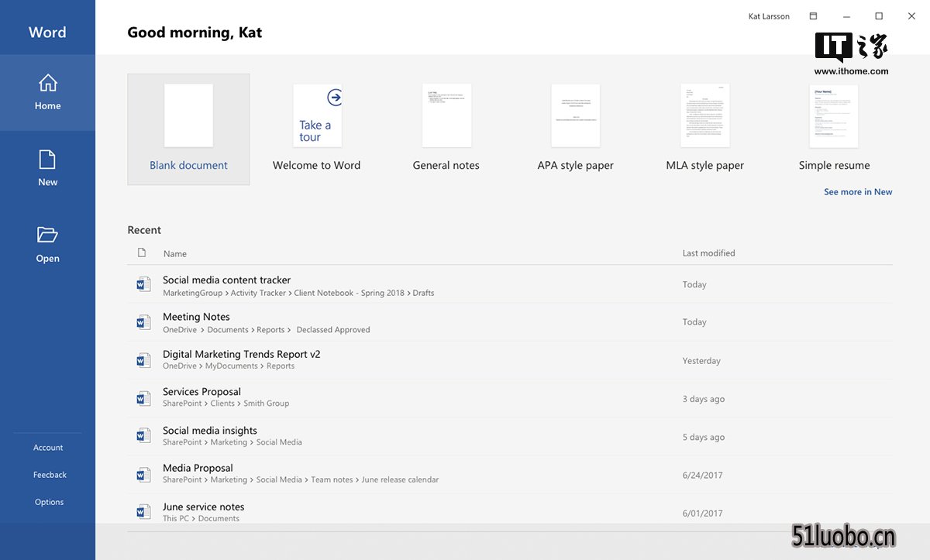Click the June release calendar path under Media Proposal
The height and width of the screenshot is (560, 930).
point(400,480)
